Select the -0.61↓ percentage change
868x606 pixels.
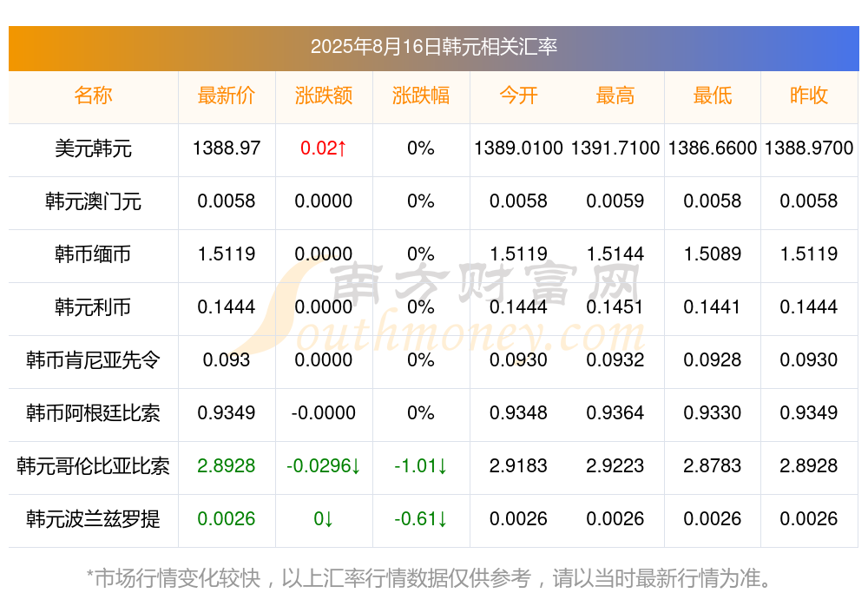click(x=421, y=519)
